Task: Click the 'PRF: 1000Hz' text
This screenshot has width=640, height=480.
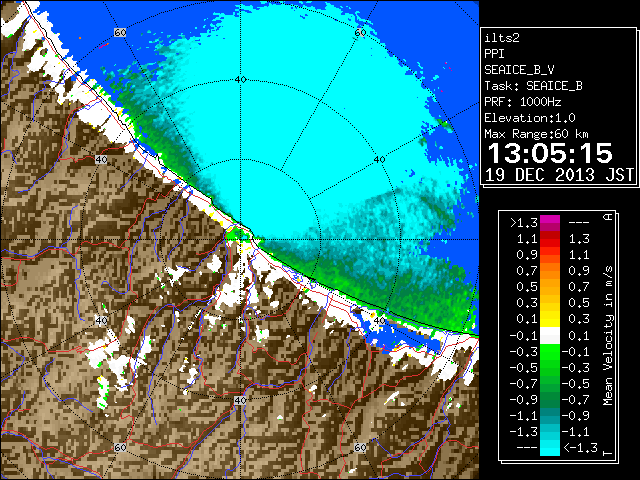Action: pyautogui.click(x=523, y=102)
